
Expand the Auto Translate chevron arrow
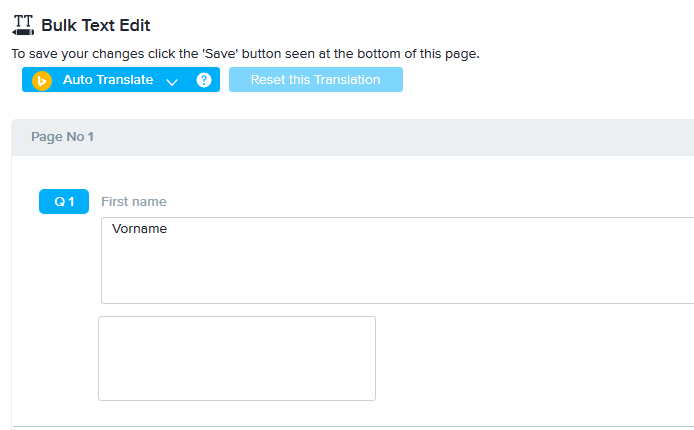pyautogui.click(x=172, y=81)
